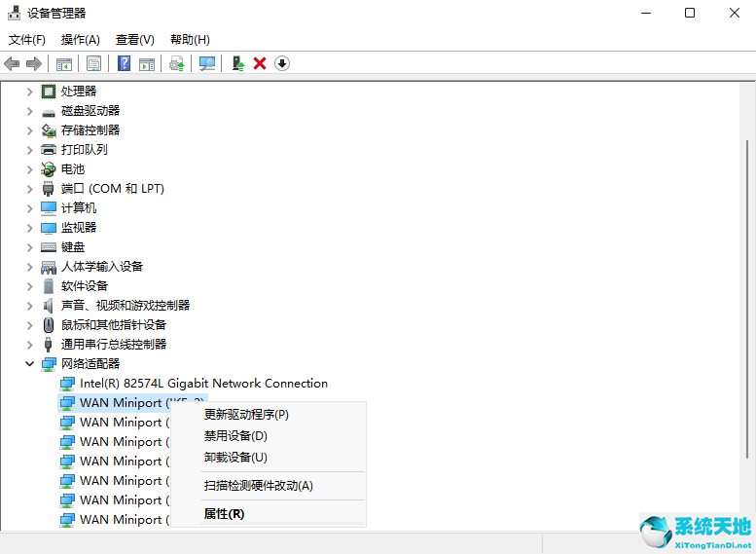Expand the 存储控制器 node chevron
Image resolution: width=756 pixels, height=554 pixels.
[x=30, y=130]
